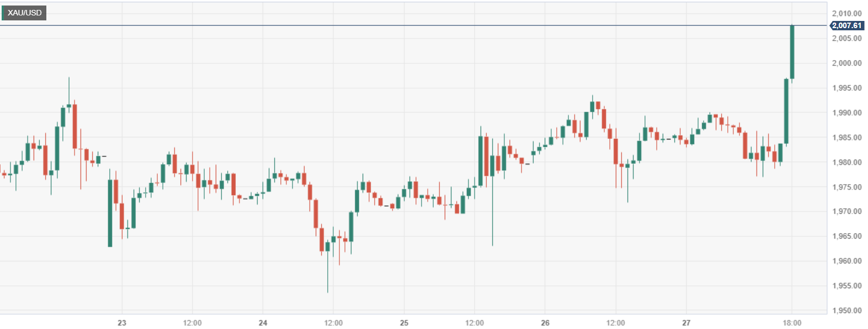Click the 1,985.00 price axis label
868x329 pixels.
point(846,137)
